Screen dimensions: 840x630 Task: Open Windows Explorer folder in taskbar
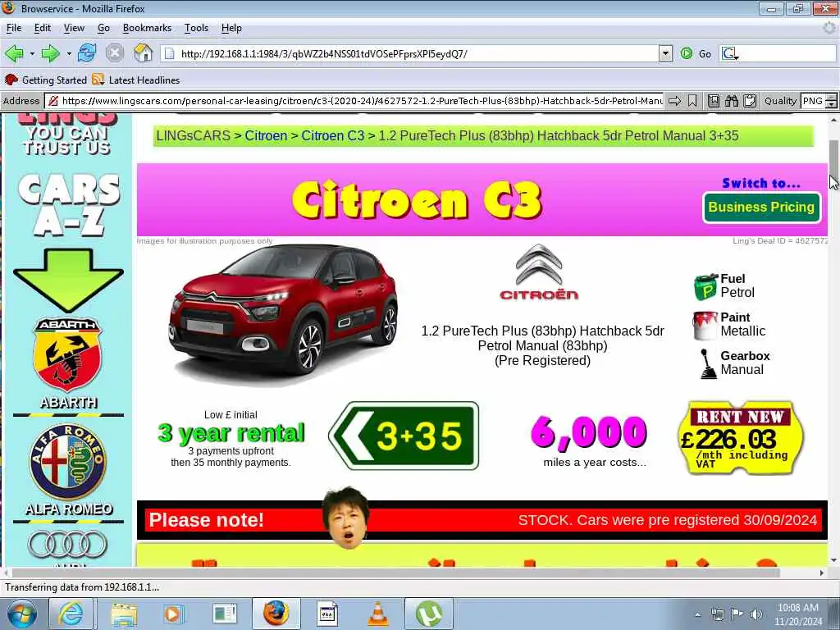coord(125,614)
